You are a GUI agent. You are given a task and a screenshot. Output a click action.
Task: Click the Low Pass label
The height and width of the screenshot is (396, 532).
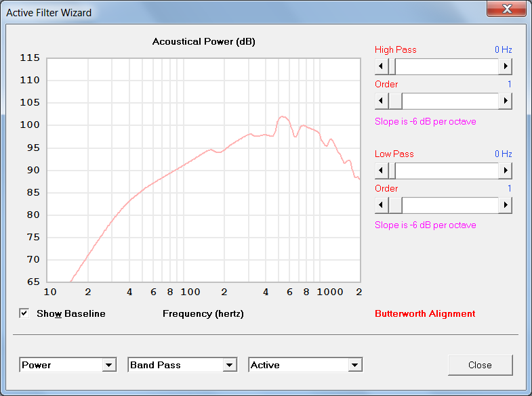[394, 154]
